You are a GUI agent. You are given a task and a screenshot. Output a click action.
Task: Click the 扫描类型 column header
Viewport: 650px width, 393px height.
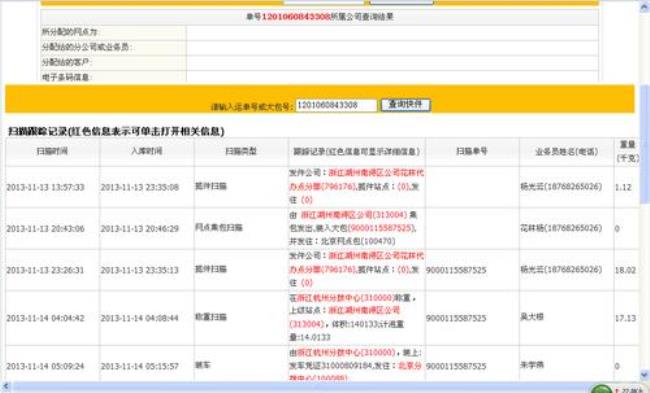pos(241,151)
